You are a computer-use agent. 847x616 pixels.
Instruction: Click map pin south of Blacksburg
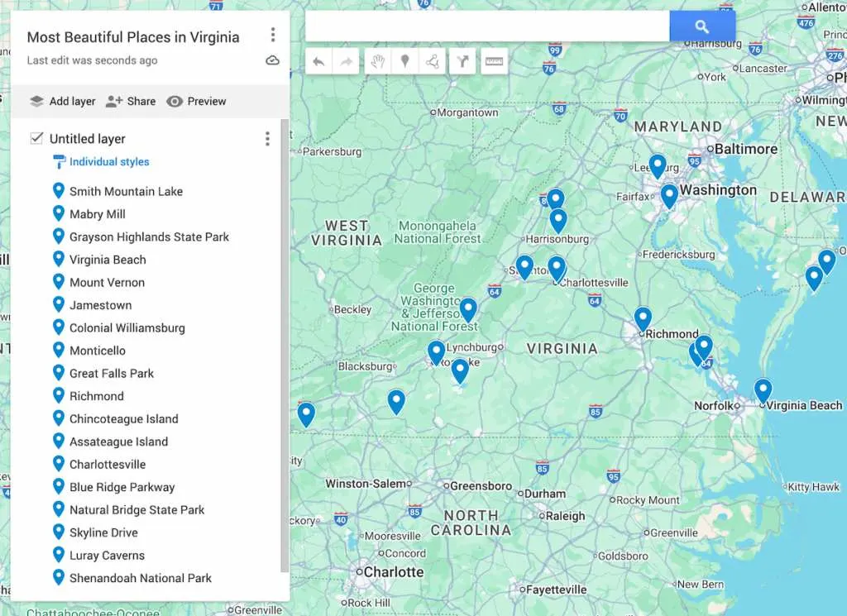(396, 402)
